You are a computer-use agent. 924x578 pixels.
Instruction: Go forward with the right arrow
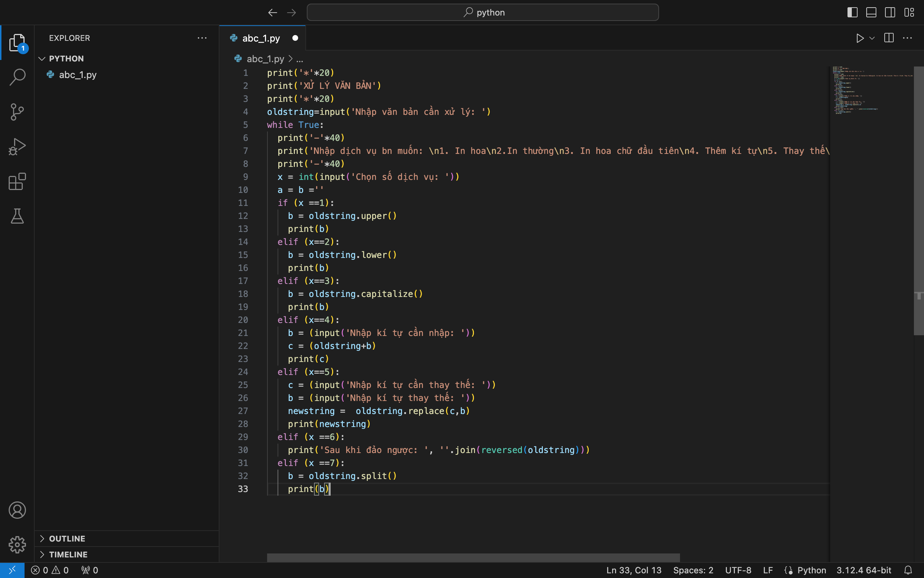291,13
